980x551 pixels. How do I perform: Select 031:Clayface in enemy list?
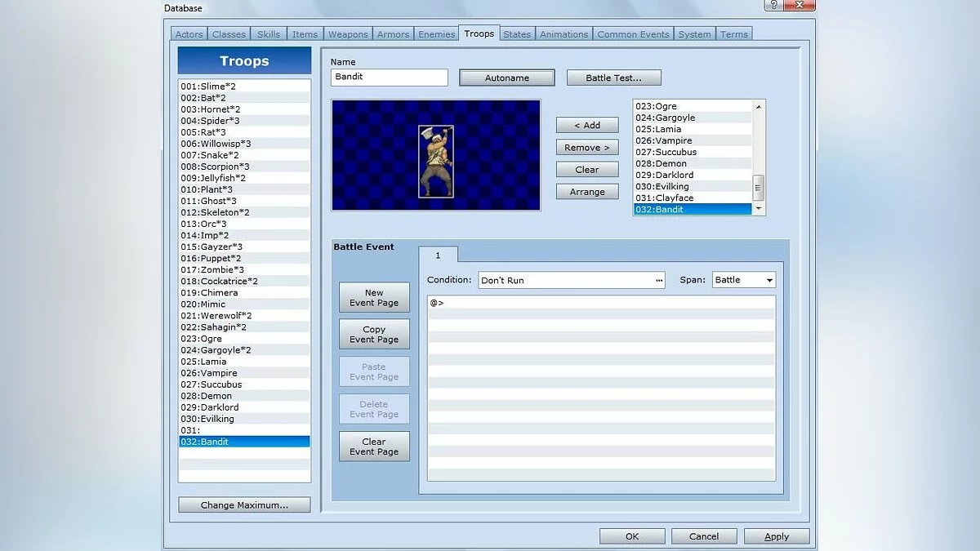[x=693, y=198]
